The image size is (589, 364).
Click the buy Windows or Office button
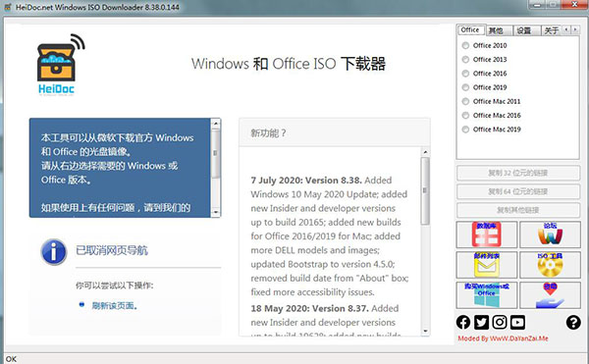tap(487, 295)
